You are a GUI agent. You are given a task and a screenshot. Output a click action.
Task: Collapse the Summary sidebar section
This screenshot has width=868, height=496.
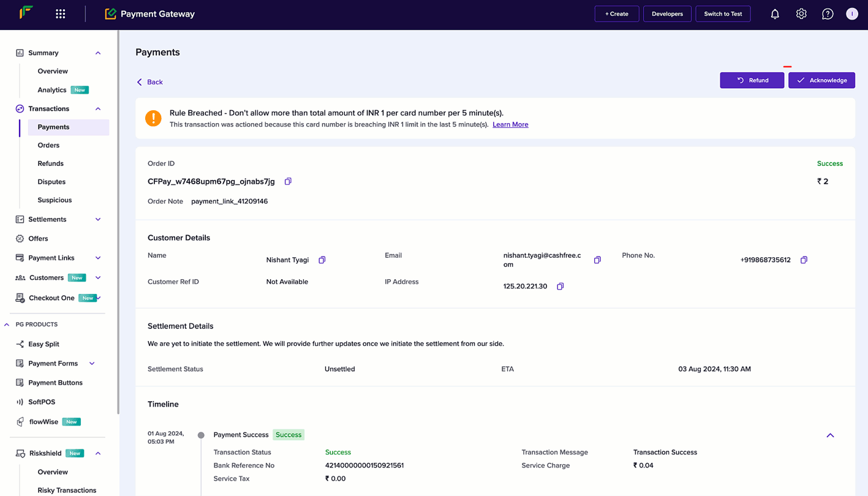pyautogui.click(x=98, y=53)
